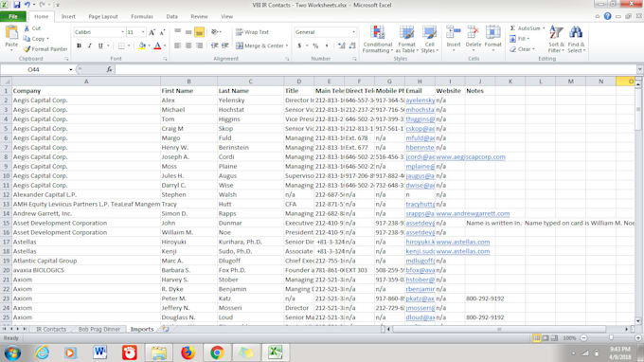Switch to Formulas tab

(142, 16)
